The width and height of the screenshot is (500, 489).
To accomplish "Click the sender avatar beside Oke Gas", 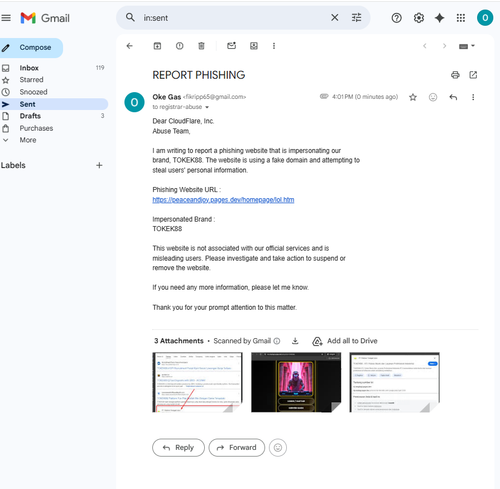I will (134, 102).
